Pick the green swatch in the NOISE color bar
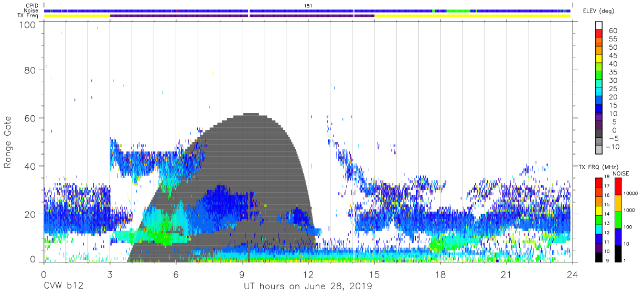 tap(617, 220)
